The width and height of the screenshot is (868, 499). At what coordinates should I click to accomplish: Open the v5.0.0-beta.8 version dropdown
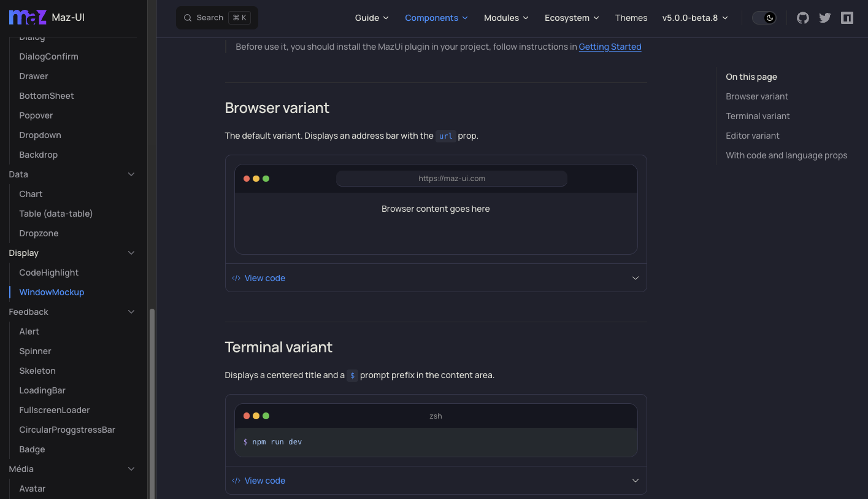tap(695, 18)
